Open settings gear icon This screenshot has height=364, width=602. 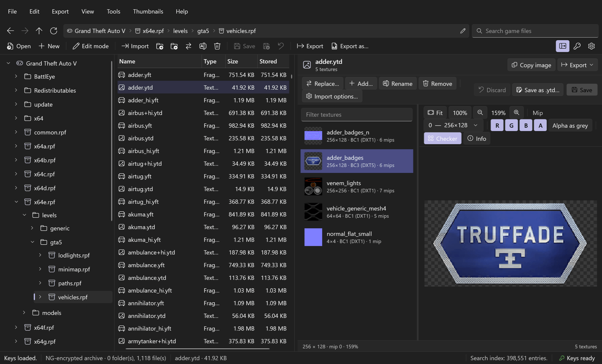click(591, 46)
